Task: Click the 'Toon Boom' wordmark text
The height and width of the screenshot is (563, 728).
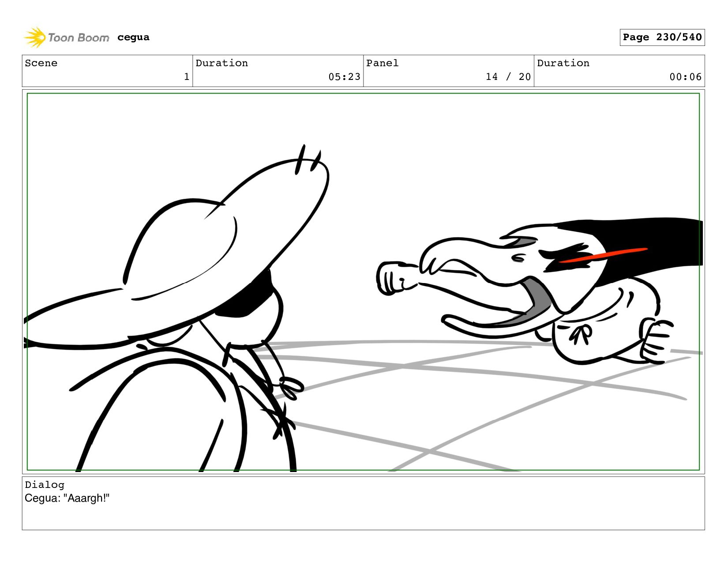Action: click(79, 38)
